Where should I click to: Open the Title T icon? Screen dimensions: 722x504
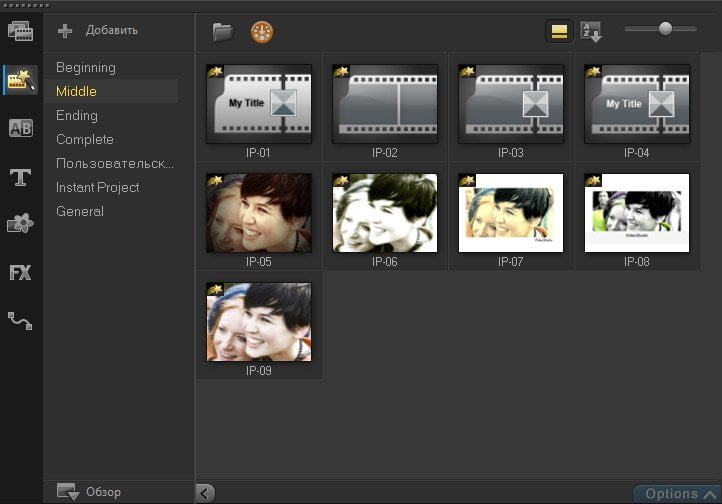pyautogui.click(x=20, y=177)
